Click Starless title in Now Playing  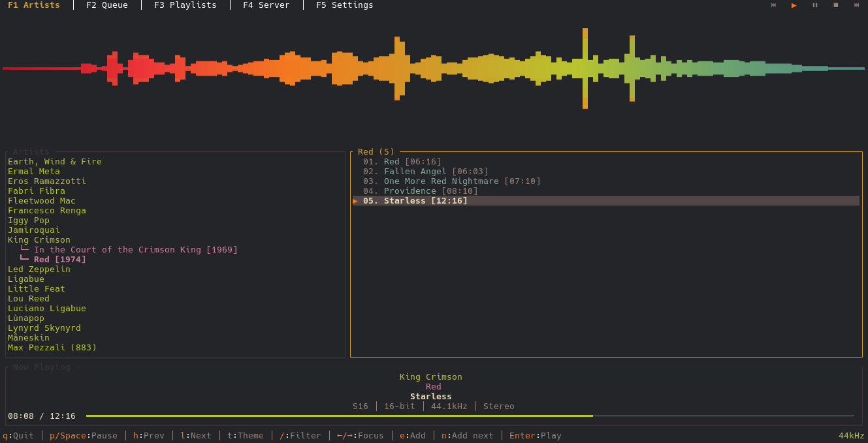click(x=431, y=397)
